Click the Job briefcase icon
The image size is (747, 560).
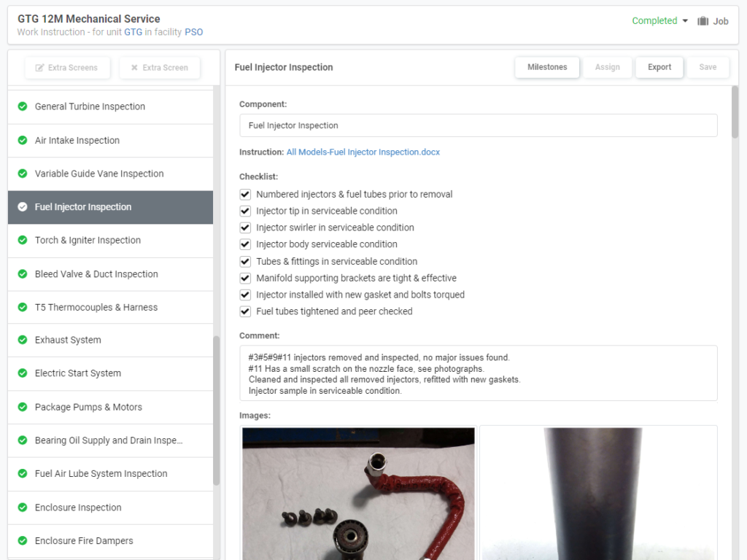(703, 21)
